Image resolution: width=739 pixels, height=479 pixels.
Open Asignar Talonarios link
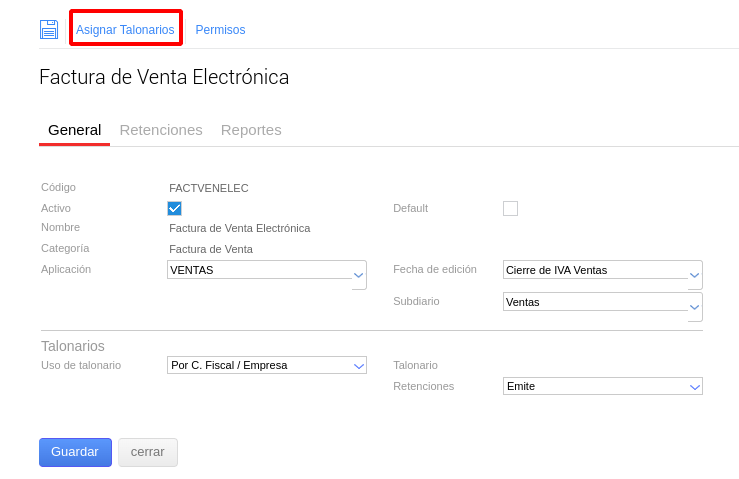pyautogui.click(x=125, y=30)
